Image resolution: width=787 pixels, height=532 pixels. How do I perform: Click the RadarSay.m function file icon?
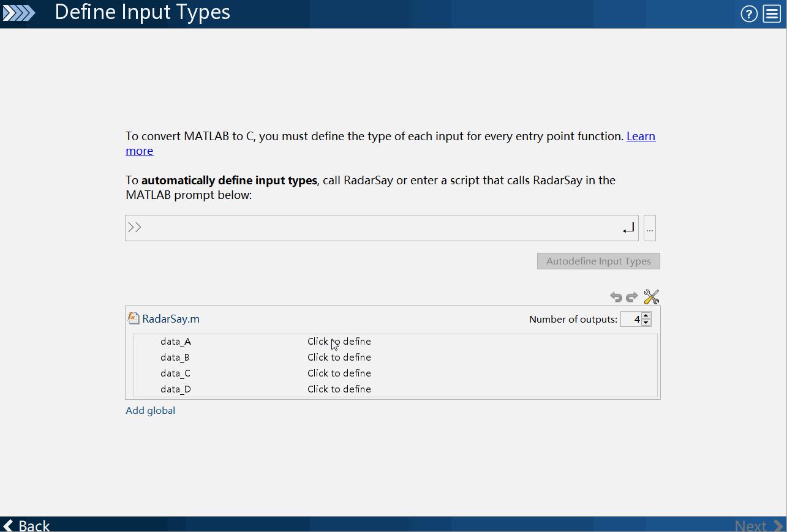click(x=134, y=318)
